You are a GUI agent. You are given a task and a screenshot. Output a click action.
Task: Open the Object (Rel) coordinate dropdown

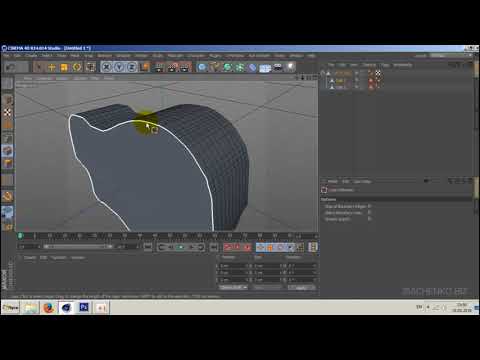point(233,287)
